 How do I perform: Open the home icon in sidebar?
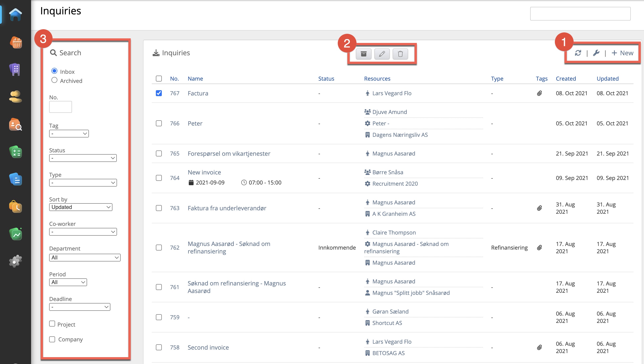(x=16, y=14)
